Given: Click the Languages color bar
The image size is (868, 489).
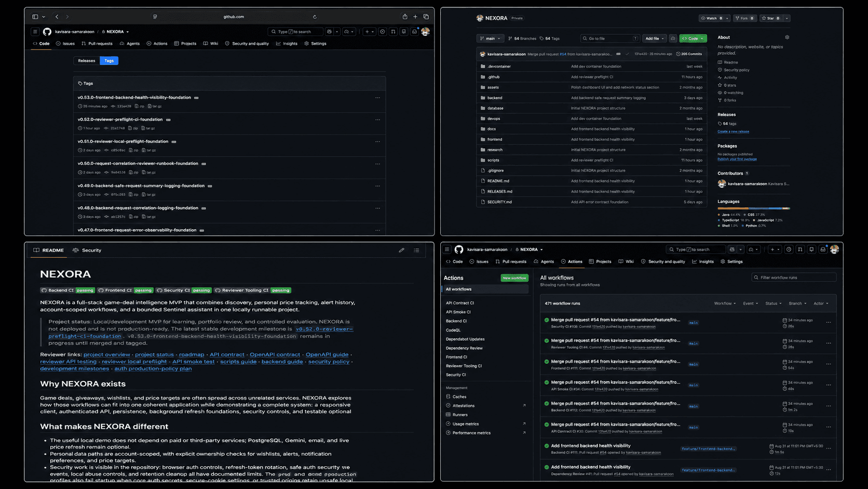Looking at the screenshot, I should tap(754, 208).
